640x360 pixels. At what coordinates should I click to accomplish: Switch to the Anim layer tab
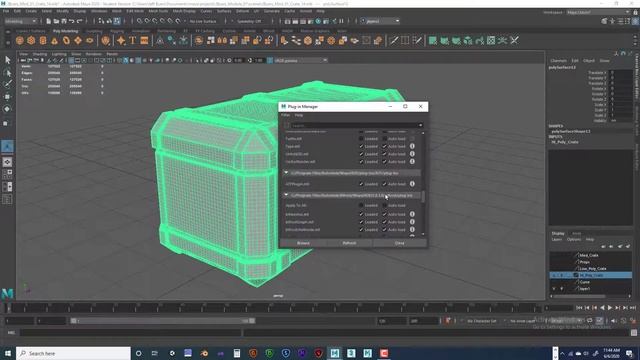(x=576, y=233)
